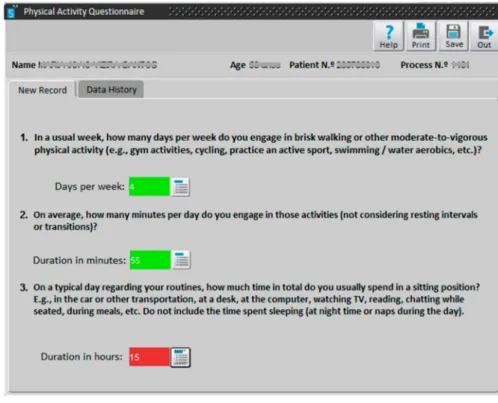The width and height of the screenshot is (498, 403).
Task: Click the Physical Activity Questionnaire title
Action: [x=84, y=12]
